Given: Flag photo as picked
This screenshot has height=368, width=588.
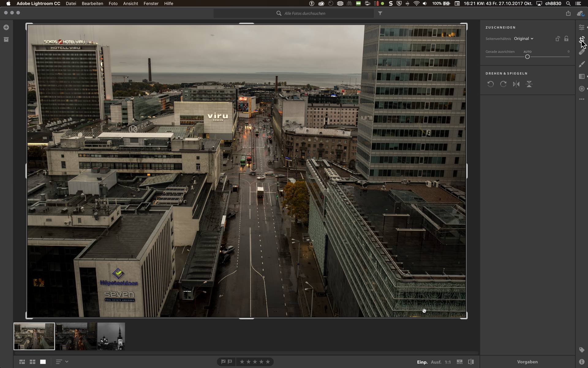Looking at the screenshot, I should (223, 362).
